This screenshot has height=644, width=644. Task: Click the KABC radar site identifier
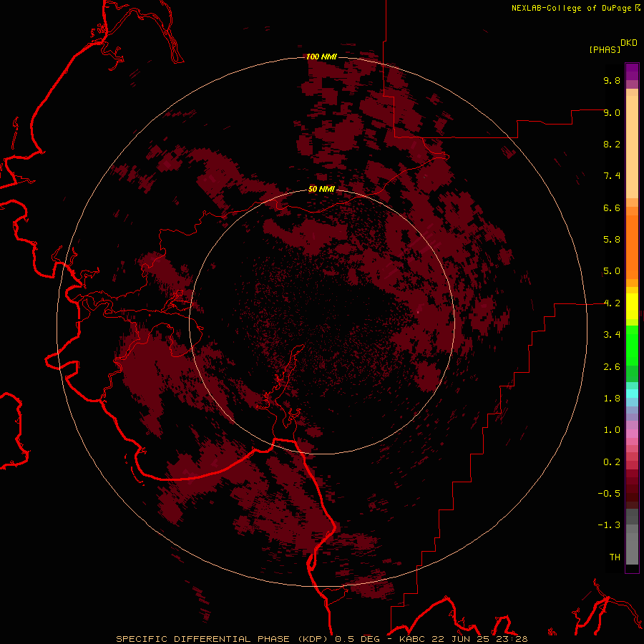[413, 639]
